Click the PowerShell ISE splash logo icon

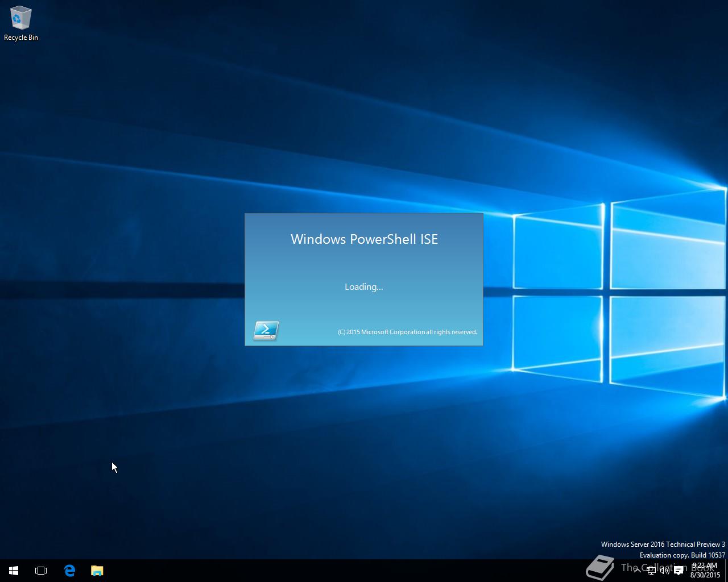[266, 330]
